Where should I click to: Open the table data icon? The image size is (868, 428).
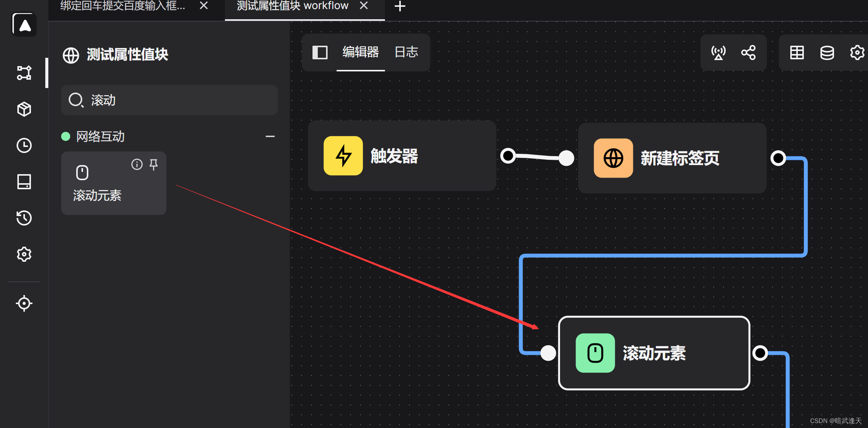(x=797, y=53)
